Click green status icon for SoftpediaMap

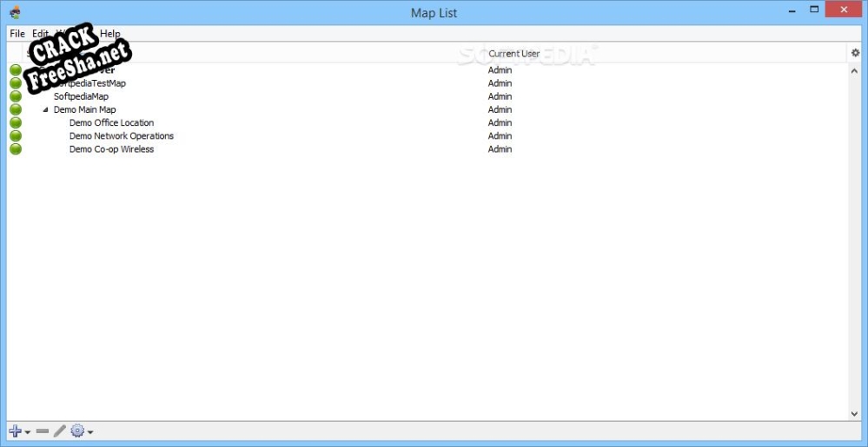pos(16,96)
